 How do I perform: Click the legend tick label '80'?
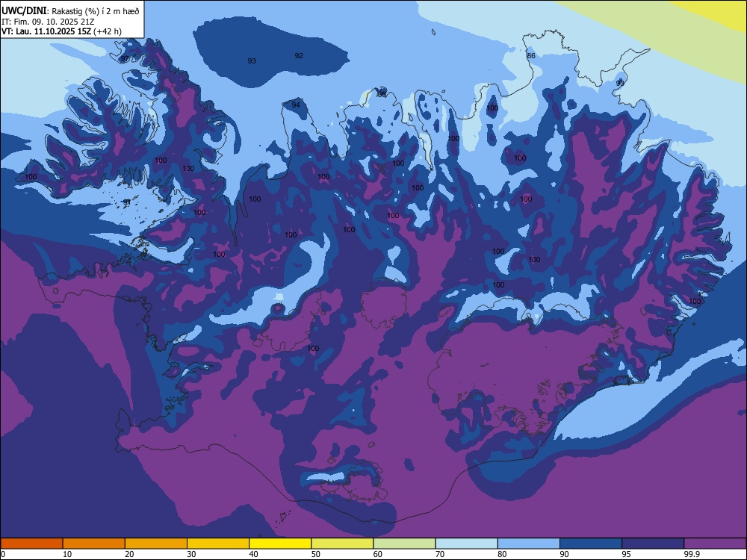pyautogui.click(x=502, y=554)
